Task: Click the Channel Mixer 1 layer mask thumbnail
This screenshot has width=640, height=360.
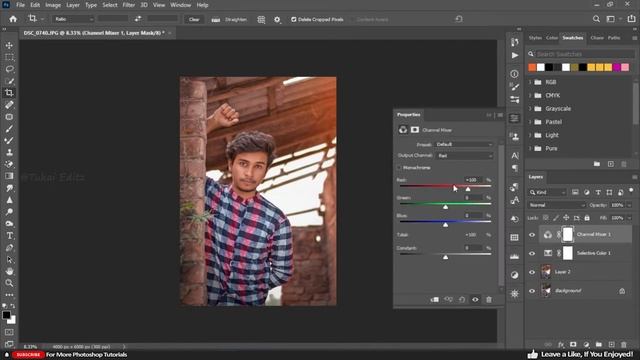Action: click(x=567, y=235)
